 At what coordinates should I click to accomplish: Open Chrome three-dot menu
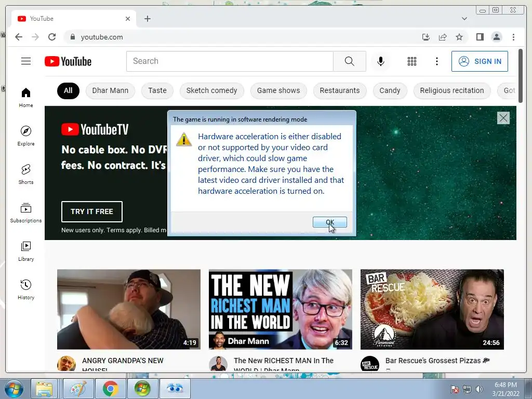[x=513, y=37]
